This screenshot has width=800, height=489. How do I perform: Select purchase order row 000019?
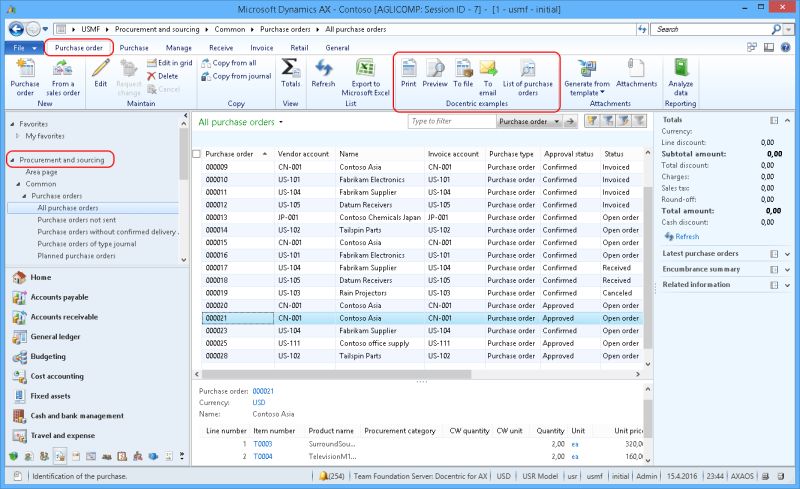(x=422, y=293)
